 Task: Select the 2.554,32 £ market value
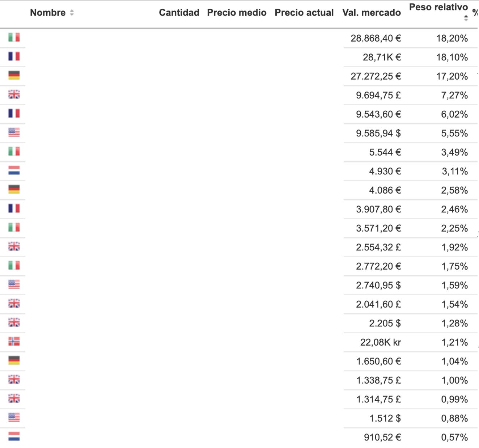point(378,247)
